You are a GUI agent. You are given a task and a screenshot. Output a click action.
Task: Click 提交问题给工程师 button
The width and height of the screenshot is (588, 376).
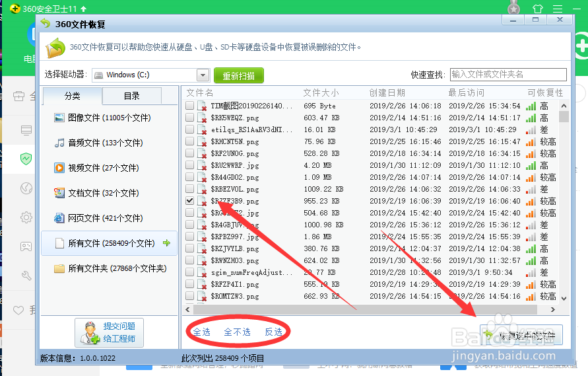[x=109, y=333]
